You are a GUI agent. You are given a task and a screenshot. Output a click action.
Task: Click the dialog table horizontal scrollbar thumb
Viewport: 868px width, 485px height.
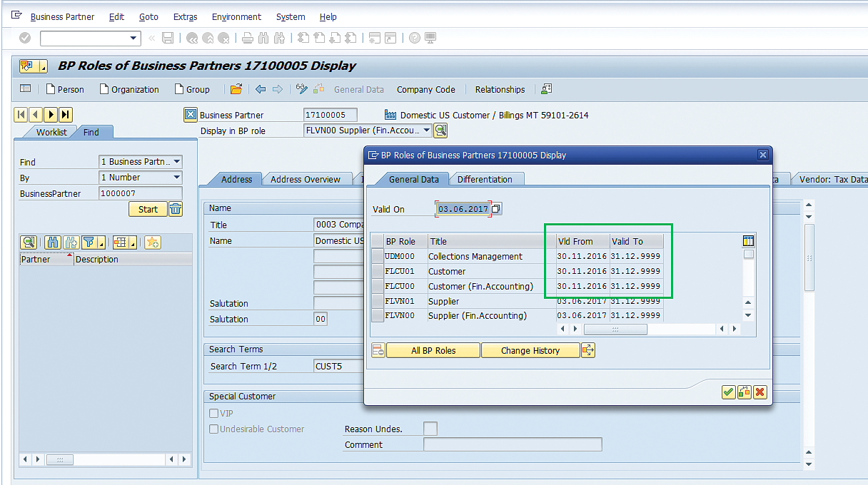[615, 329]
